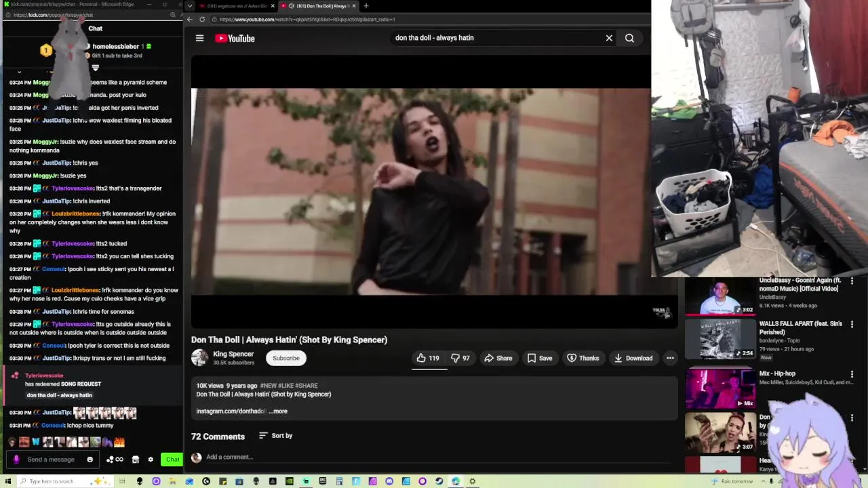Open options menu for WALLS FALL APART
The image size is (868, 488).
pyautogui.click(x=852, y=325)
